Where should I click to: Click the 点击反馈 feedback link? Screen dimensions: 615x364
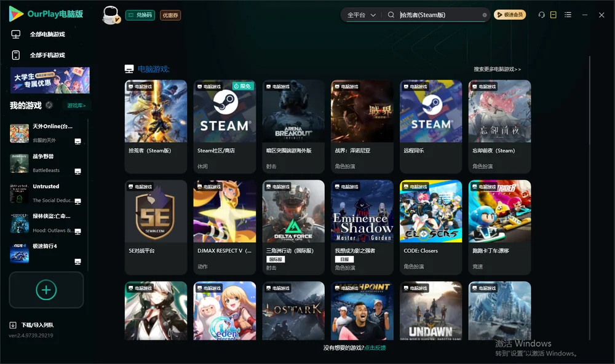(375, 348)
